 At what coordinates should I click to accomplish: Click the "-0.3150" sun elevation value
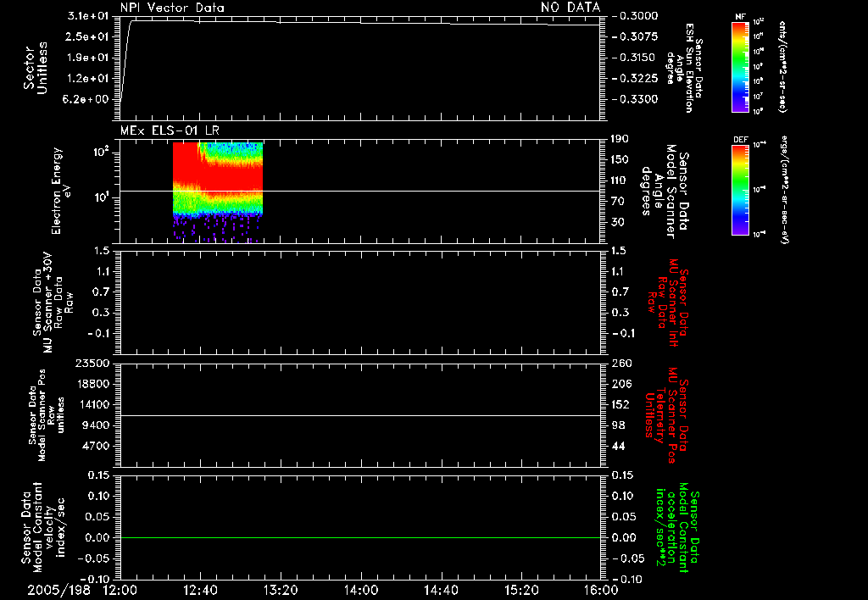[633, 58]
